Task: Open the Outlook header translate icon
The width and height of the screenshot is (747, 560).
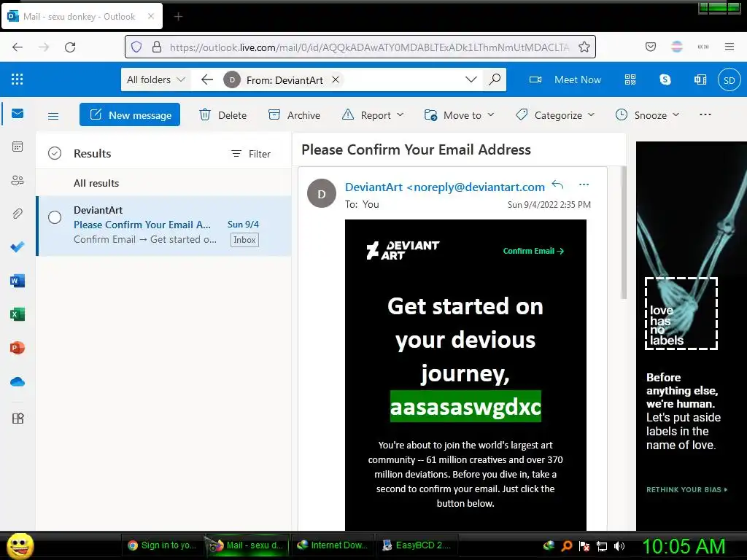Action: 700,79
